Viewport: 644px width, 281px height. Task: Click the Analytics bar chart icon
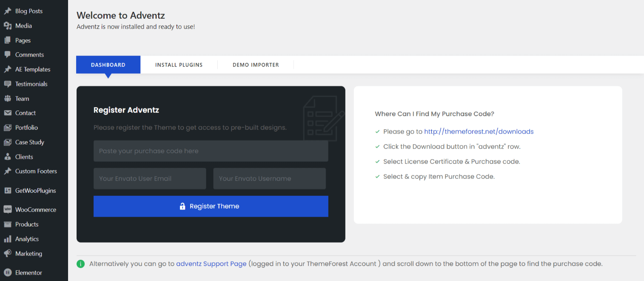coord(7,239)
